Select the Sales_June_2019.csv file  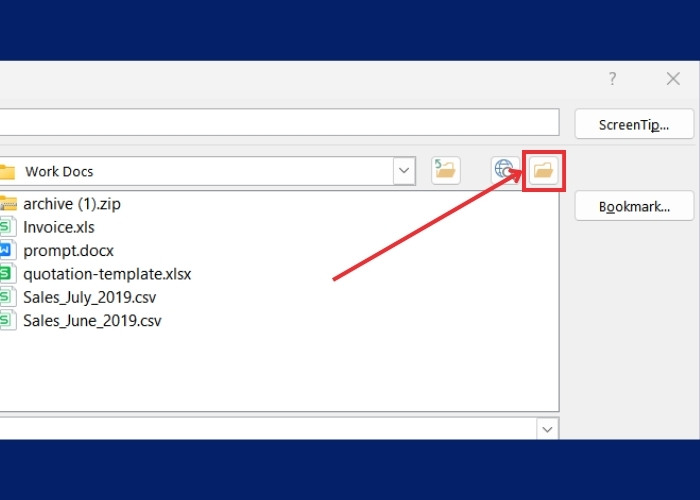click(x=92, y=321)
